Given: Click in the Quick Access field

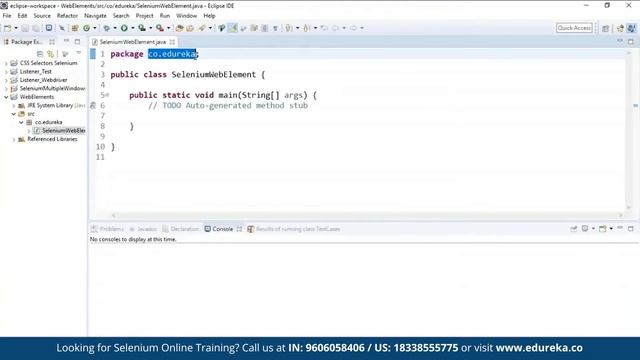Looking at the screenshot, I should (x=574, y=28).
